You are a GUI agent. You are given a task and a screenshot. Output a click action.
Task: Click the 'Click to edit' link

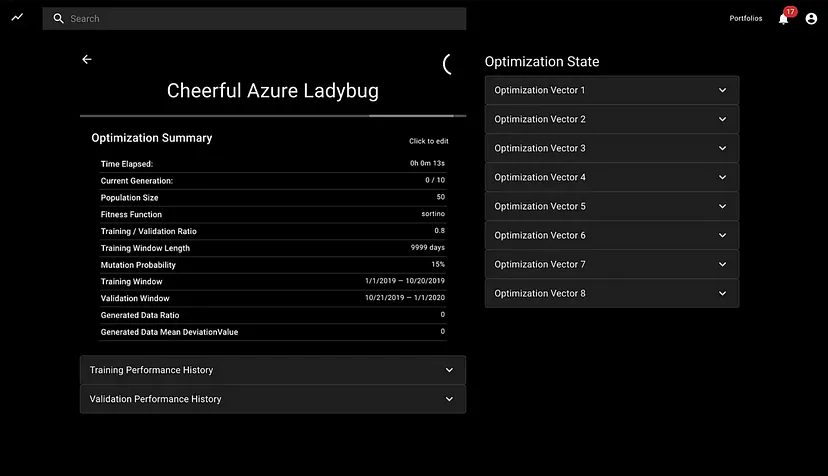[428, 141]
